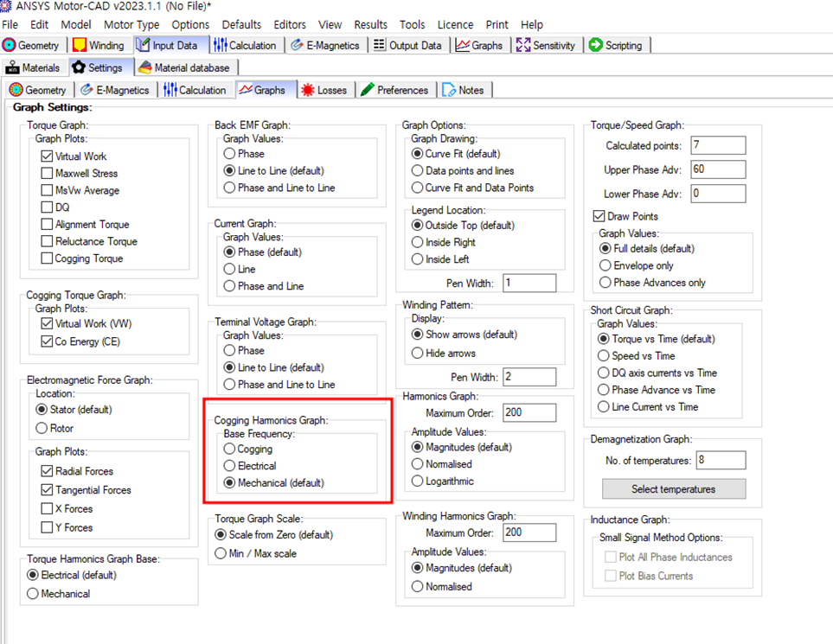833x644 pixels.
Task: Enable the Maxwell Stress checkbox
Action: point(47,173)
